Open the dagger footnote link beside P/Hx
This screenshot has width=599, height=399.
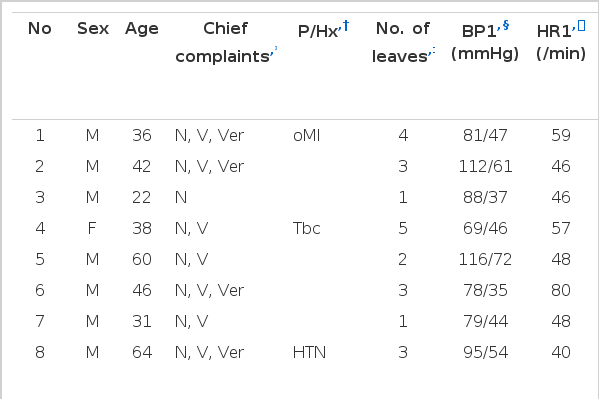coord(345,26)
